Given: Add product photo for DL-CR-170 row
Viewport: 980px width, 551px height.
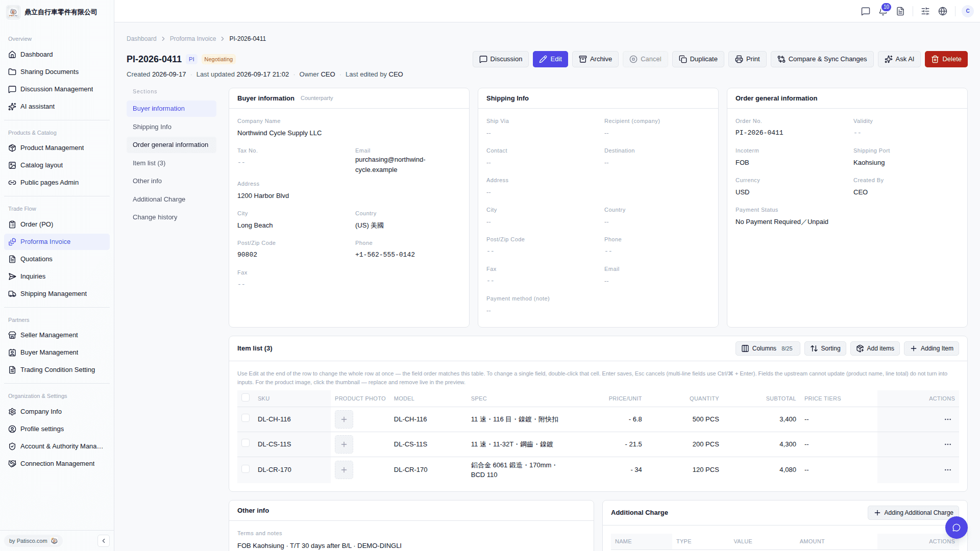Looking at the screenshot, I should coord(344,470).
